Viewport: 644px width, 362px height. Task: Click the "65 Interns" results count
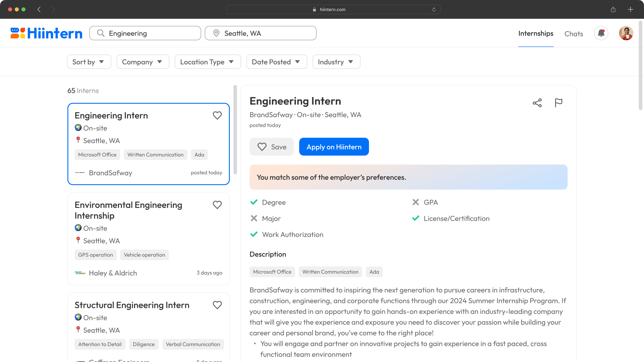coord(83,91)
